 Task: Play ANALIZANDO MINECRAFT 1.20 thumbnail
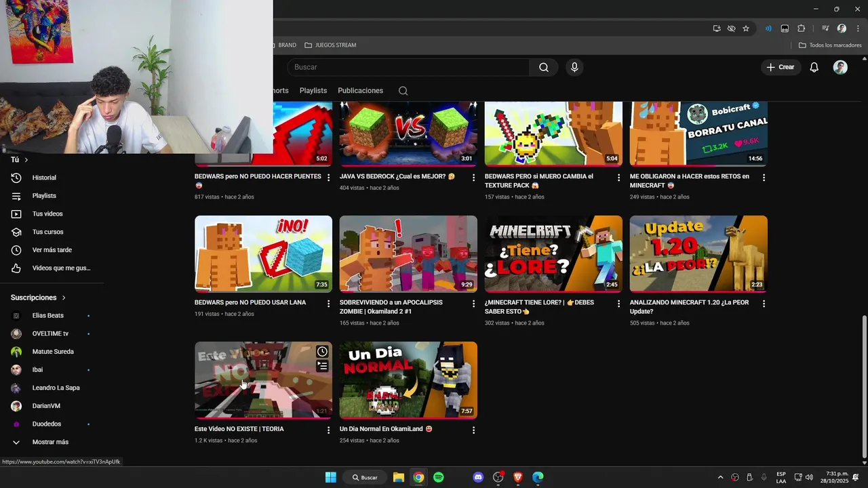(x=698, y=254)
